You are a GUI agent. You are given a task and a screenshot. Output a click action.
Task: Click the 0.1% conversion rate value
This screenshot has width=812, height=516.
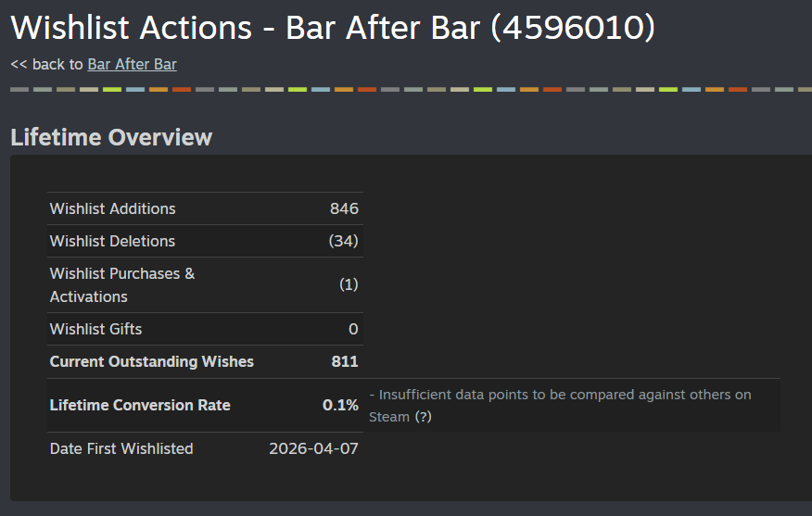(x=340, y=405)
